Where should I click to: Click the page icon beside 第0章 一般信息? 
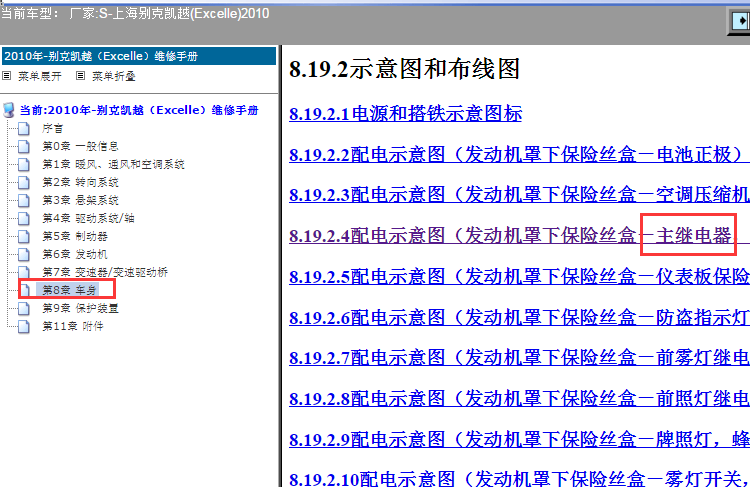(23, 146)
